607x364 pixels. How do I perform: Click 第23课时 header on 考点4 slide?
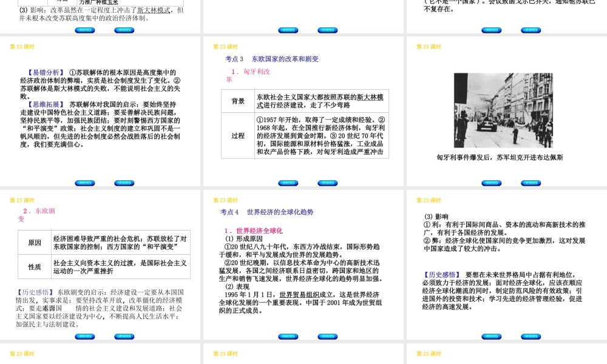tap(225, 200)
